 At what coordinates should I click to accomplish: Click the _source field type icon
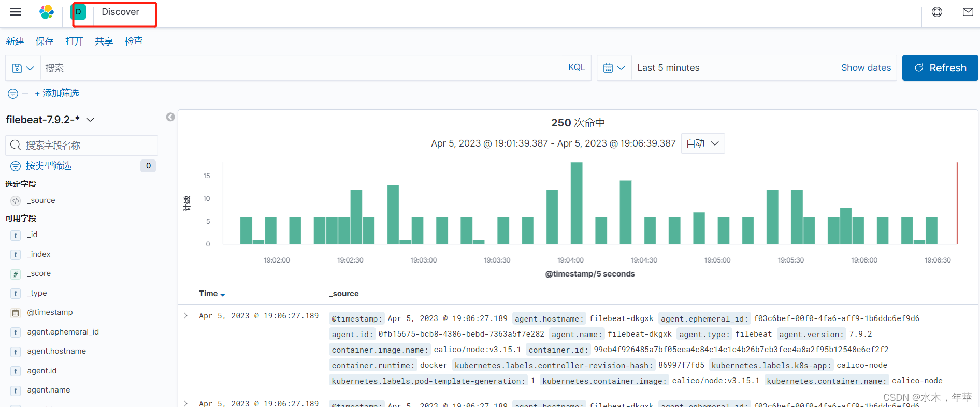(x=16, y=201)
